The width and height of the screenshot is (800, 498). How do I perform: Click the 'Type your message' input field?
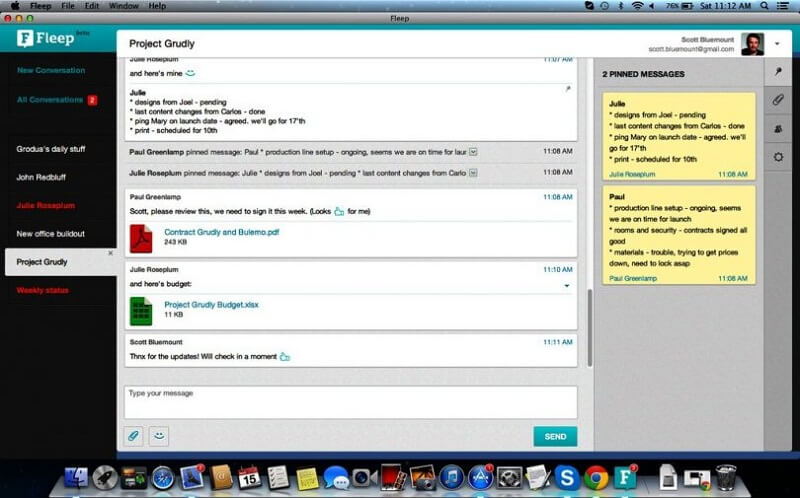(x=351, y=403)
